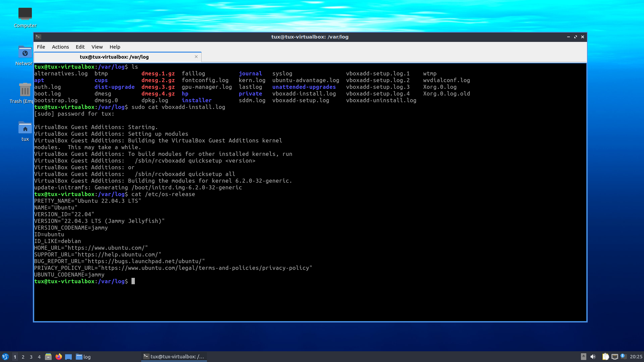Click 'alternatives.log' in ls output

[x=61, y=73]
